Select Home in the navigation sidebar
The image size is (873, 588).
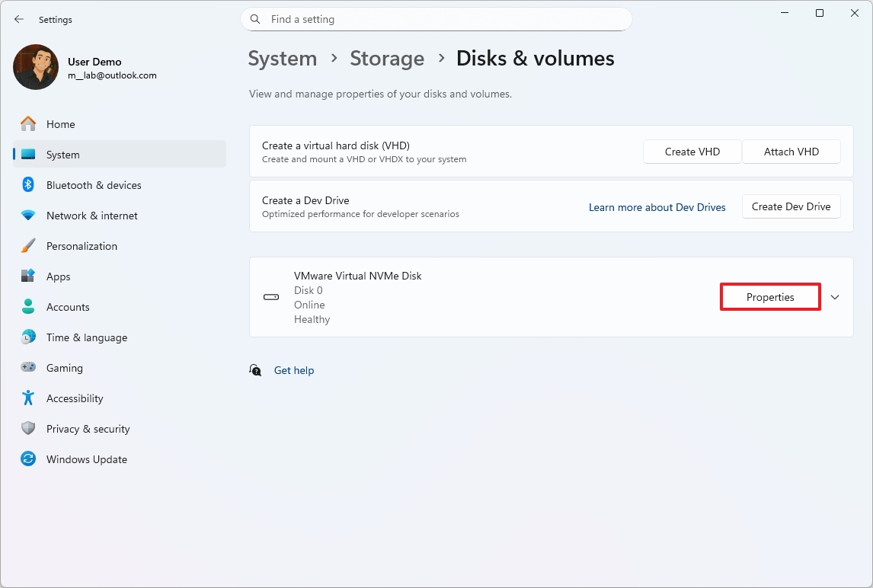(x=60, y=124)
